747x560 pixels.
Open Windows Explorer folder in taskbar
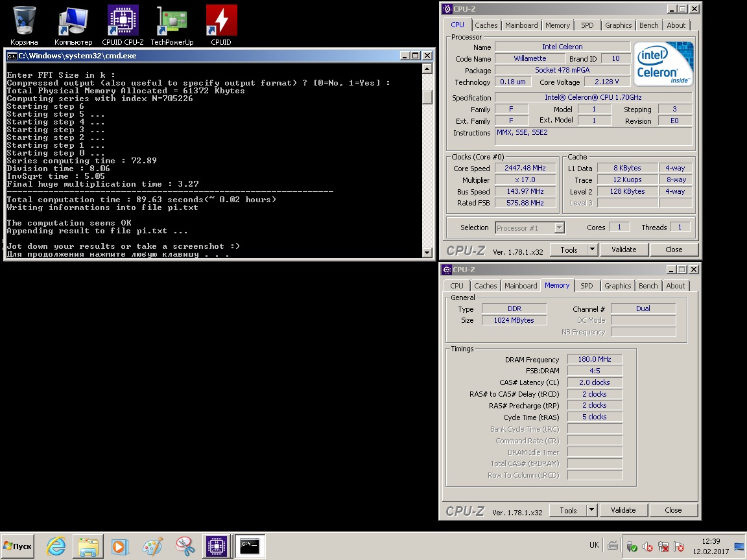pos(88,546)
